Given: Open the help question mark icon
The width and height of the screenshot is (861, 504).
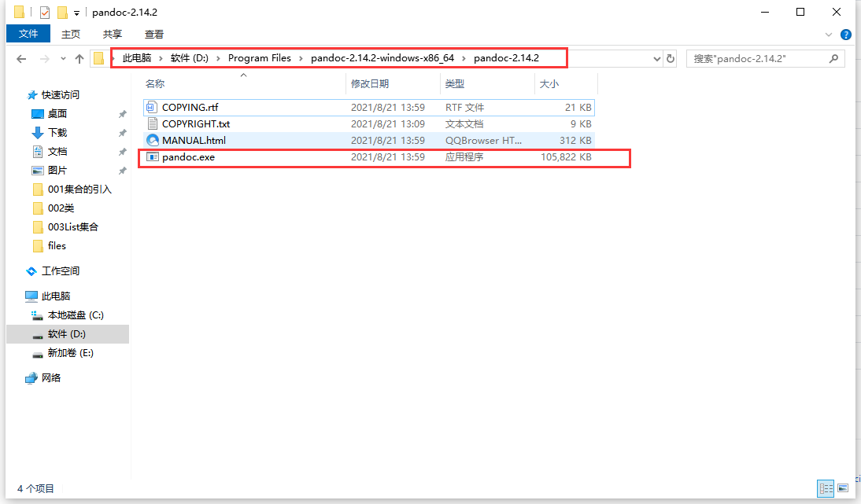Looking at the screenshot, I should point(846,35).
